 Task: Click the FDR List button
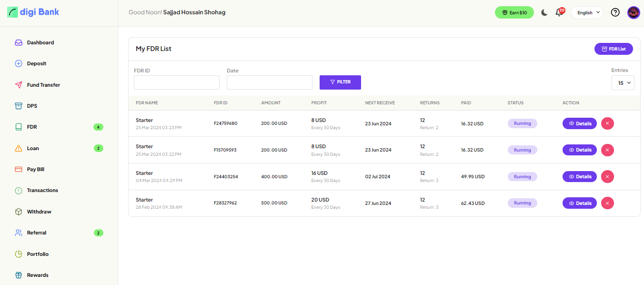(614, 49)
